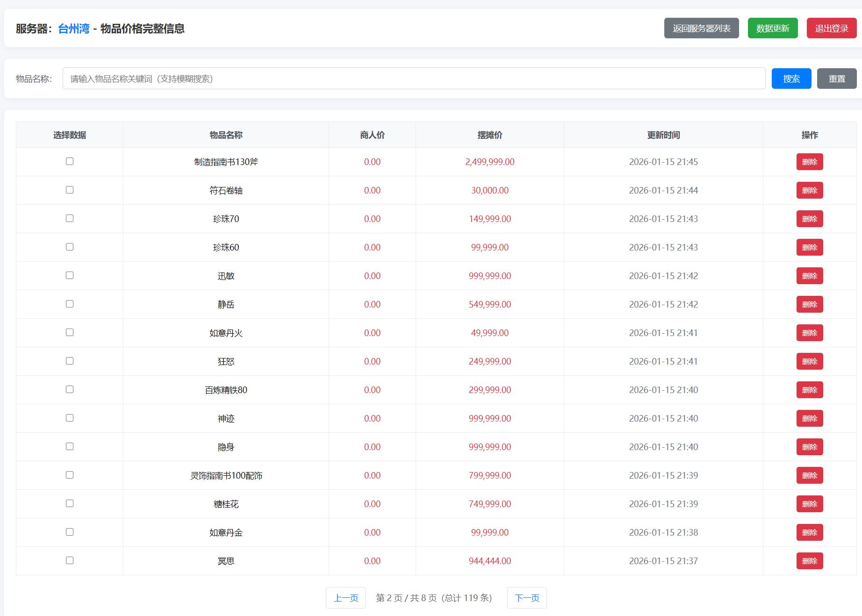Screen dimensions: 862x616
Task: Tick the checkbox for 珍珠70
Action: click(70, 218)
